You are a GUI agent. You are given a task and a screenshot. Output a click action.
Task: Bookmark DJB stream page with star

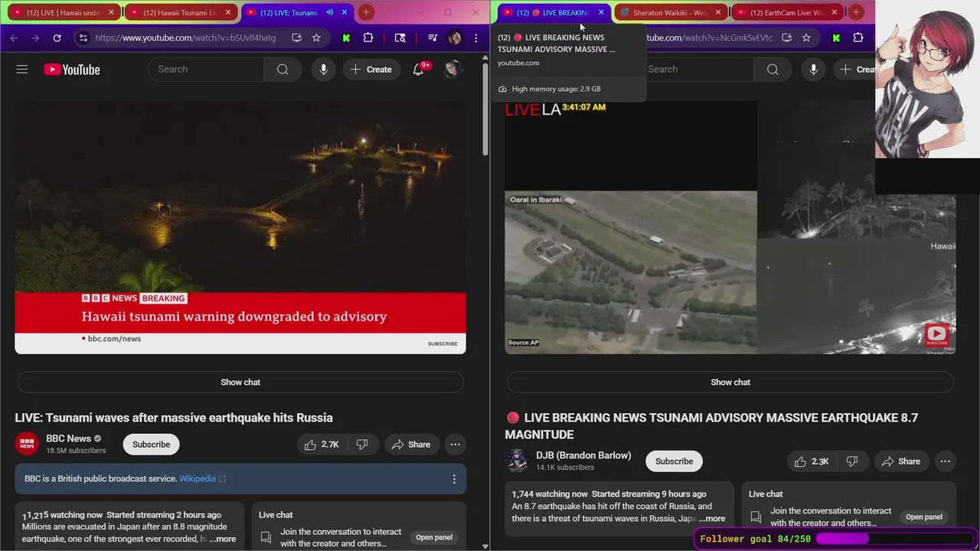click(x=806, y=37)
